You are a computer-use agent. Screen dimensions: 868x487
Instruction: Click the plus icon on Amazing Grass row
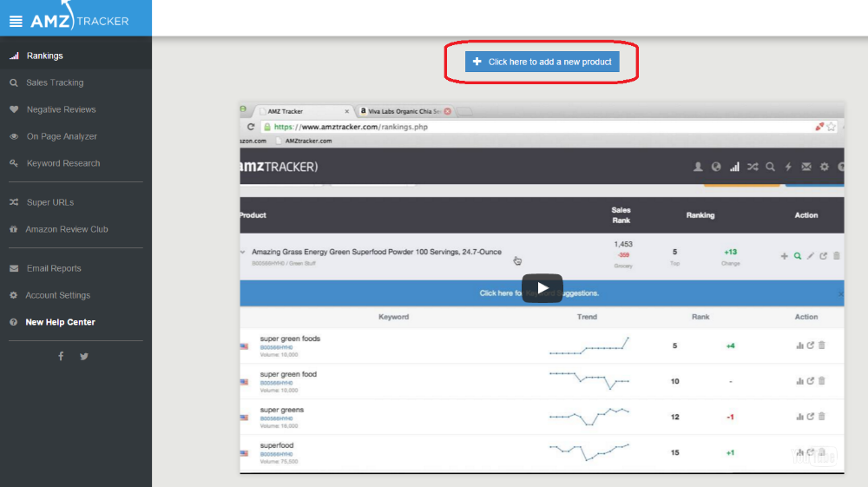[x=784, y=256]
